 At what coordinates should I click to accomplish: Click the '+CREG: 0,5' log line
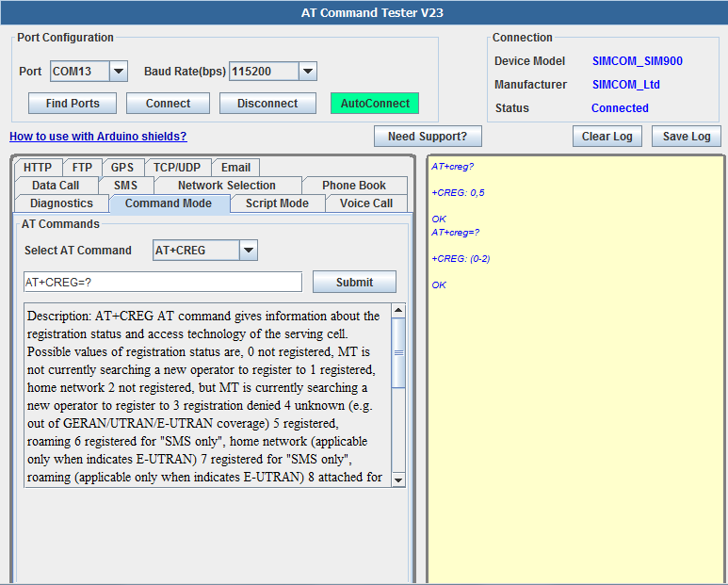pos(458,193)
